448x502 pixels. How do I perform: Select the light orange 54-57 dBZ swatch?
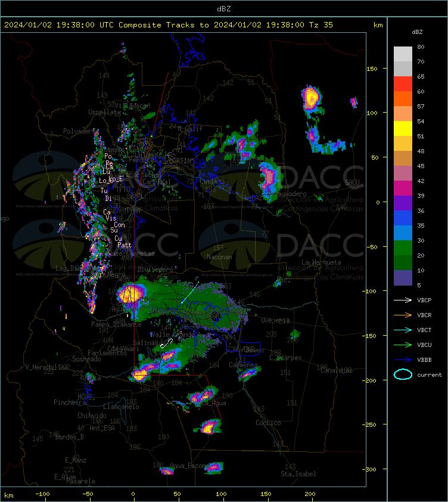coord(403,114)
